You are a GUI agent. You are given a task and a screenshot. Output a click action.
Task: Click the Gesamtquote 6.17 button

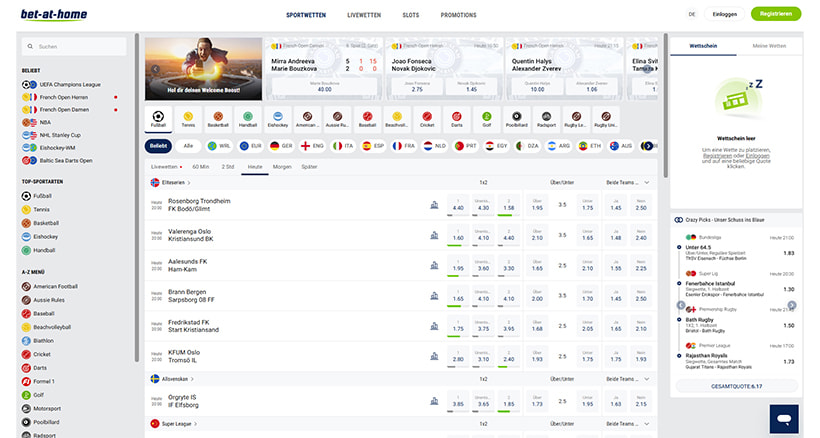(x=736, y=386)
